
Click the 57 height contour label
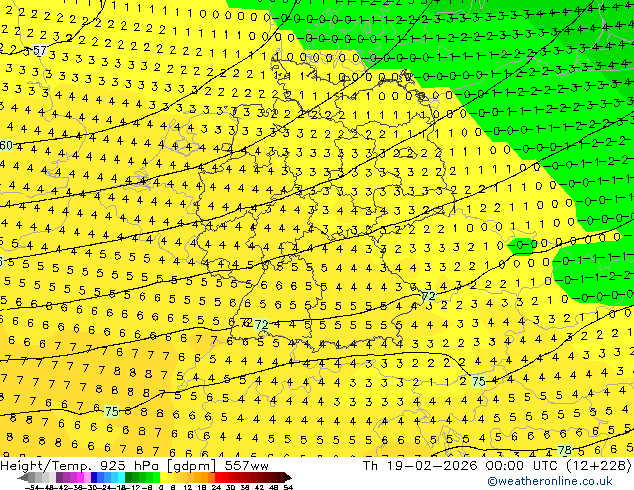pyautogui.click(x=40, y=51)
